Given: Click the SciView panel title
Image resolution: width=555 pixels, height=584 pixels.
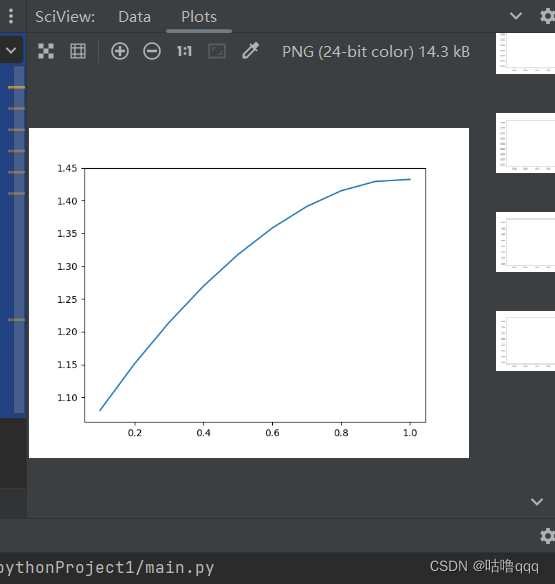Looking at the screenshot, I should pyautogui.click(x=65, y=17).
